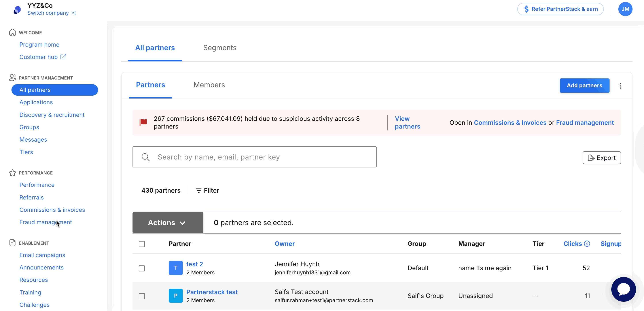Screen dimensions: 644x311
Task: Select the Partners sub-tab
Action: pos(150,85)
